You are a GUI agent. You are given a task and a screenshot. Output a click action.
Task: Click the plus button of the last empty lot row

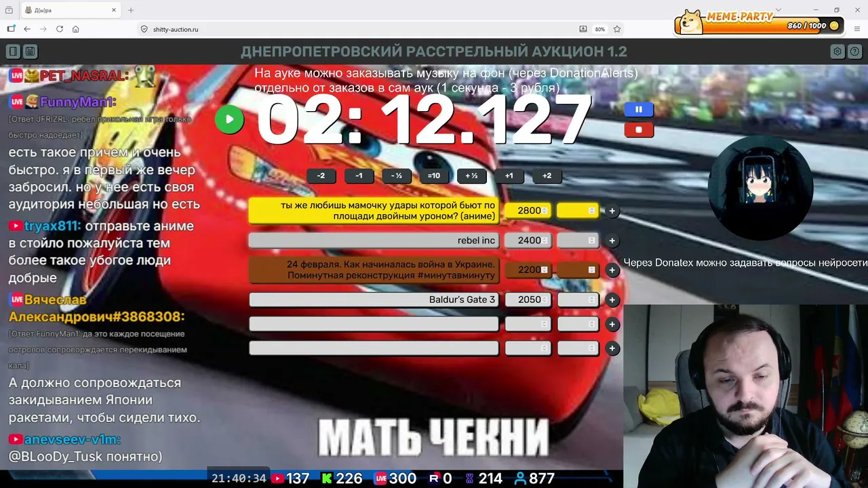[612, 348]
